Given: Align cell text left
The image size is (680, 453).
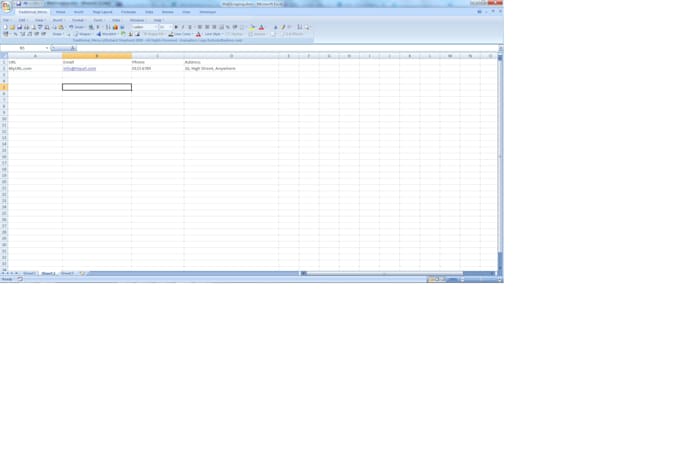Looking at the screenshot, I should pyautogui.click(x=200, y=27).
